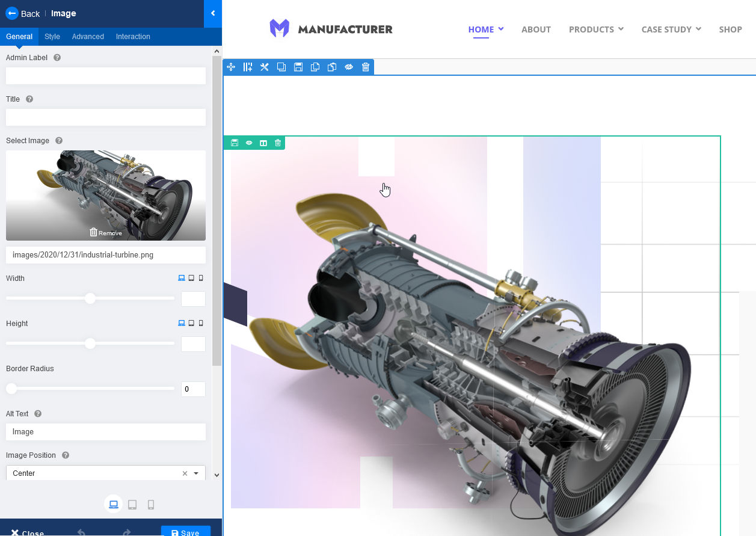Image resolution: width=756 pixels, height=536 pixels.
Task: Open section settings with the wrench icon
Action: pos(265,67)
